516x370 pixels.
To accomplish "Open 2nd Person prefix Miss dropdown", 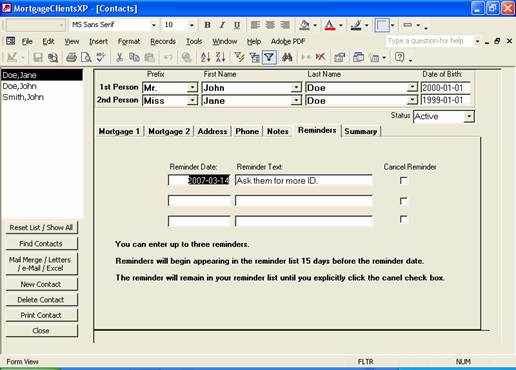I will click(x=192, y=100).
